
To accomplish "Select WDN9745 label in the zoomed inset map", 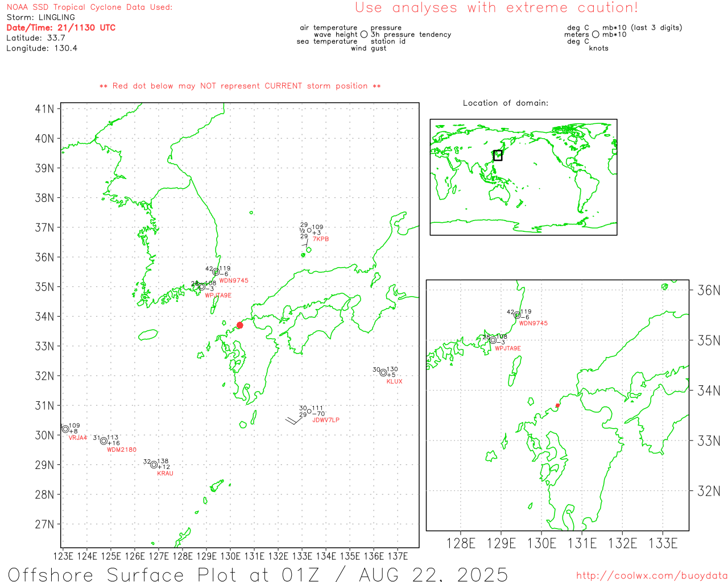I will tap(533, 323).
